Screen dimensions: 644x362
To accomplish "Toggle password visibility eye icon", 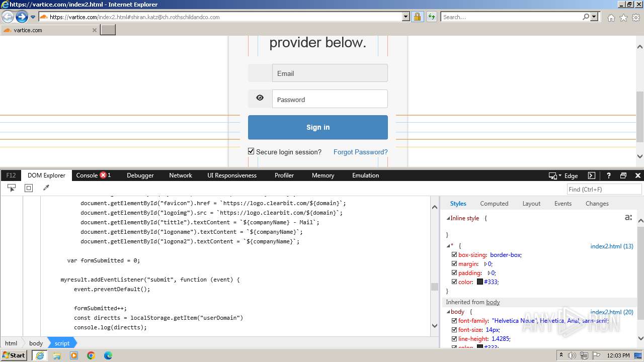I will (x=260, y=98).
